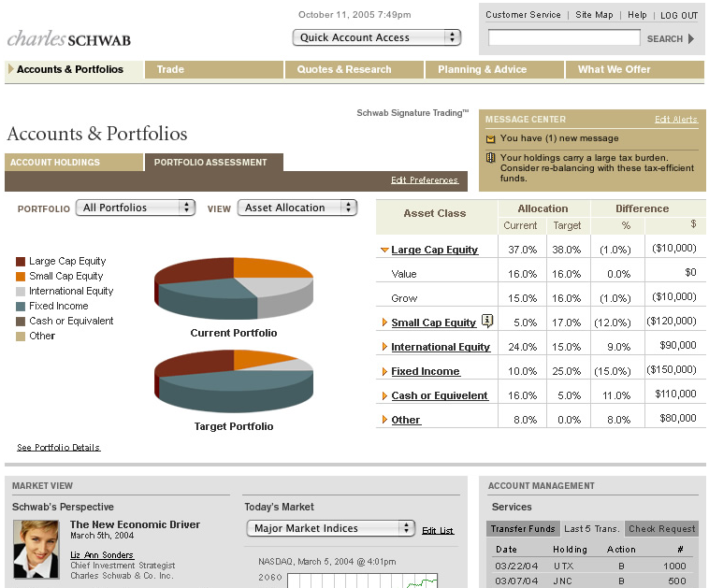Click The New Economic Driver headline
709x588 pixels.
point(135,524)
